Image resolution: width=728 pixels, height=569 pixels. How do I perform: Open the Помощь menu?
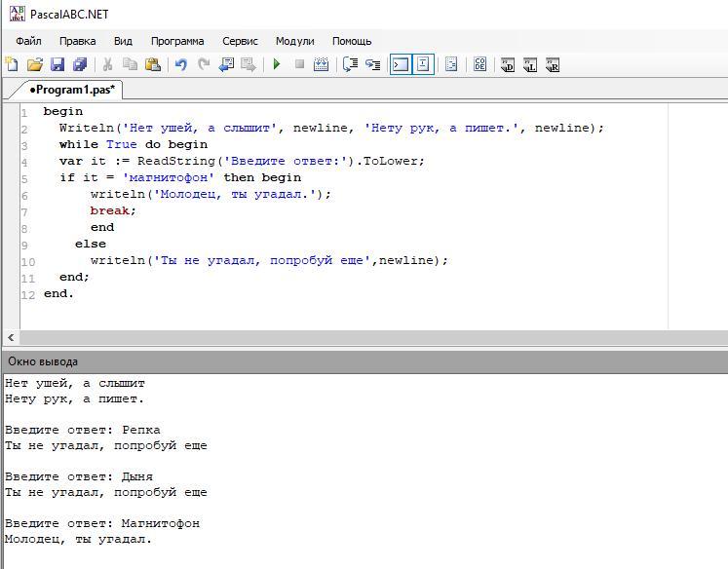point(352,41)
